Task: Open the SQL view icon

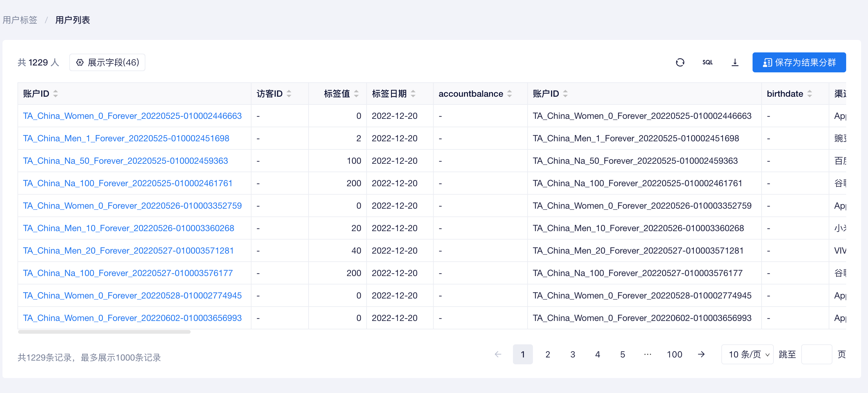Action: click(707, 62)
